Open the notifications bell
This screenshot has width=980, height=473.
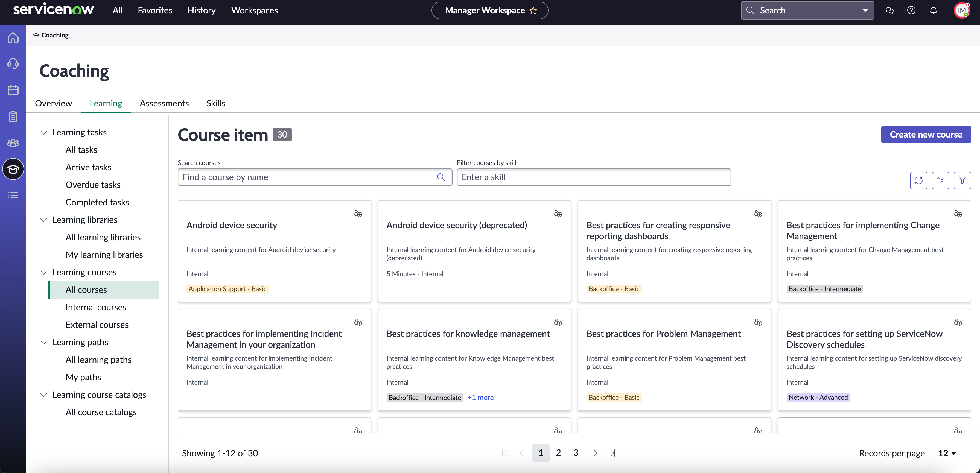[x=933, y=10]
